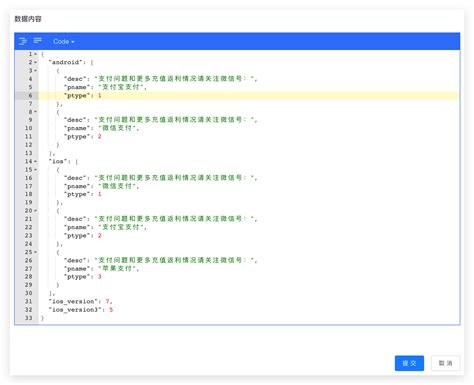This screenshot has height=385, width=474.
Task: Click line number 33 in the gutter
Action: (x=29, y=318)
